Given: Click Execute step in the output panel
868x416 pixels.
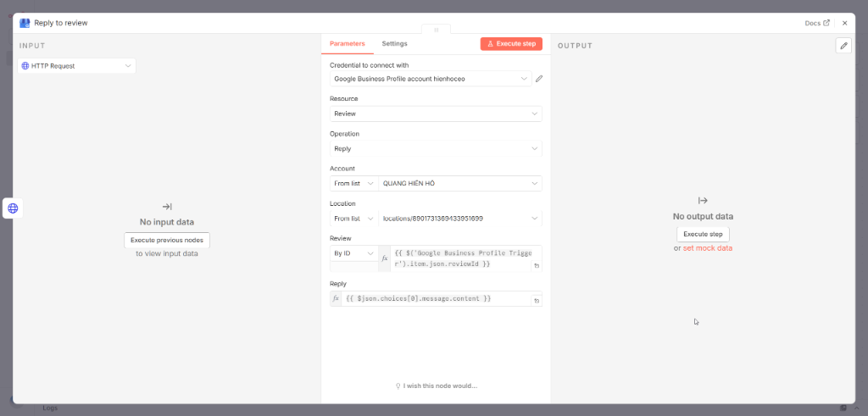Looking at the screenshot, I should pyautogui.click(x=703, y=234).
